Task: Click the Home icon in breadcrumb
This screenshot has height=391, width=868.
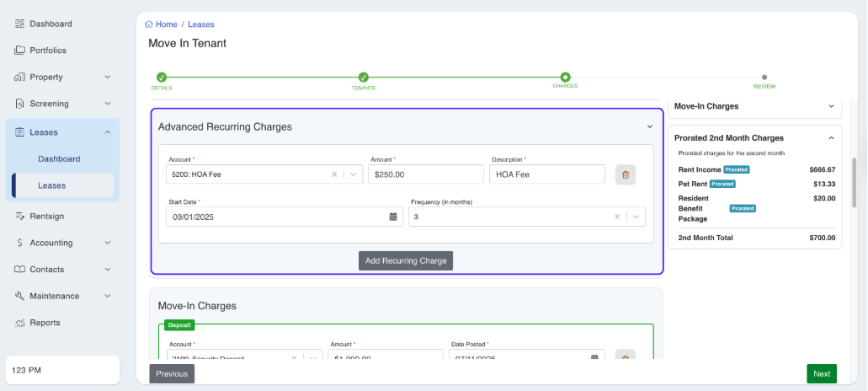Action: point(149,24)
